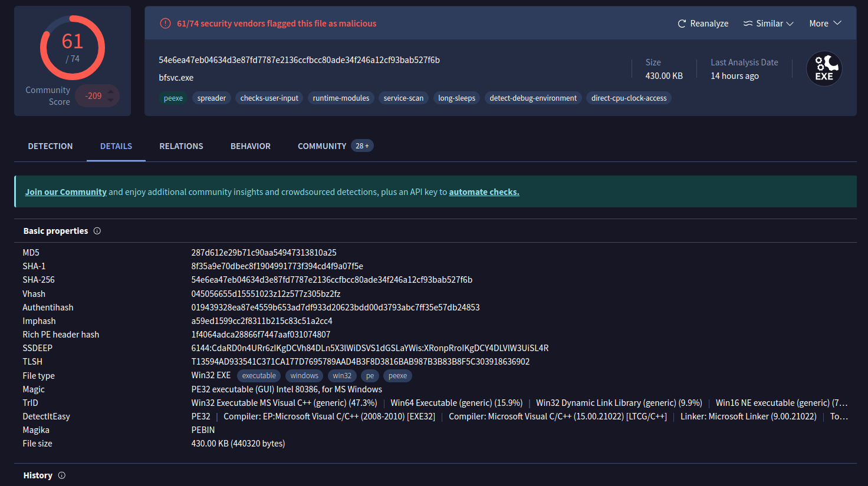Viewport: 868px width, 486px height.
Task: Click the service-scan tag
Action: pyautogui.click(x=403, y=98)
